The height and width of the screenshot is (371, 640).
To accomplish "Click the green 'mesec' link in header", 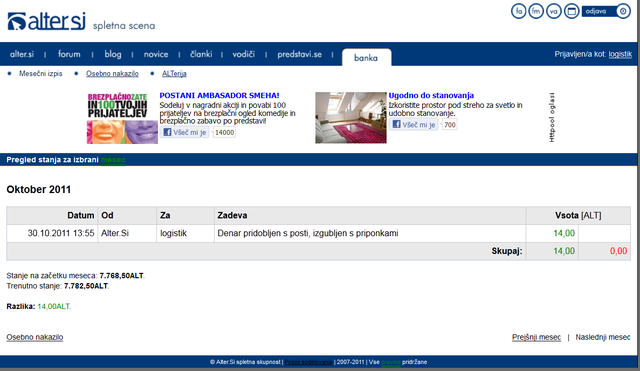I will coord(113,160).
